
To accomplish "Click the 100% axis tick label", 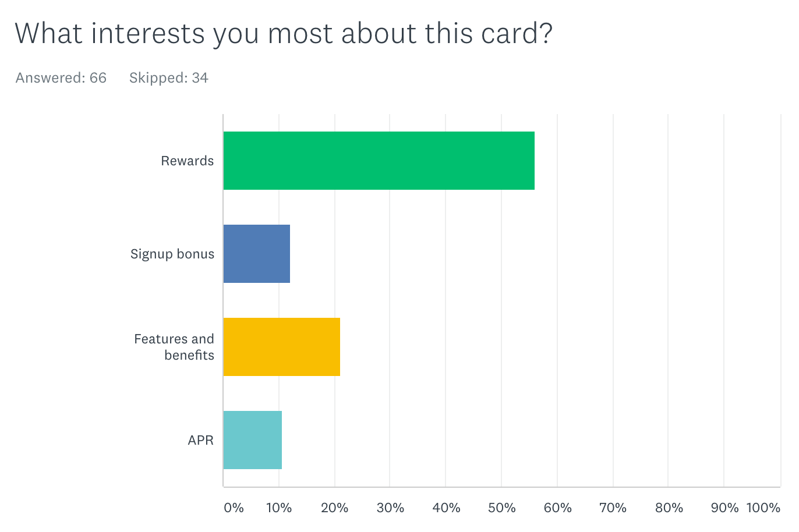I will (x=763, y=508).
